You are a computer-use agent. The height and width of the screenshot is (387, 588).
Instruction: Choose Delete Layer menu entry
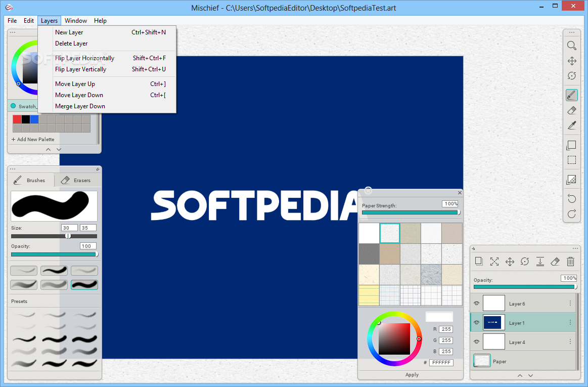(107, 44)
